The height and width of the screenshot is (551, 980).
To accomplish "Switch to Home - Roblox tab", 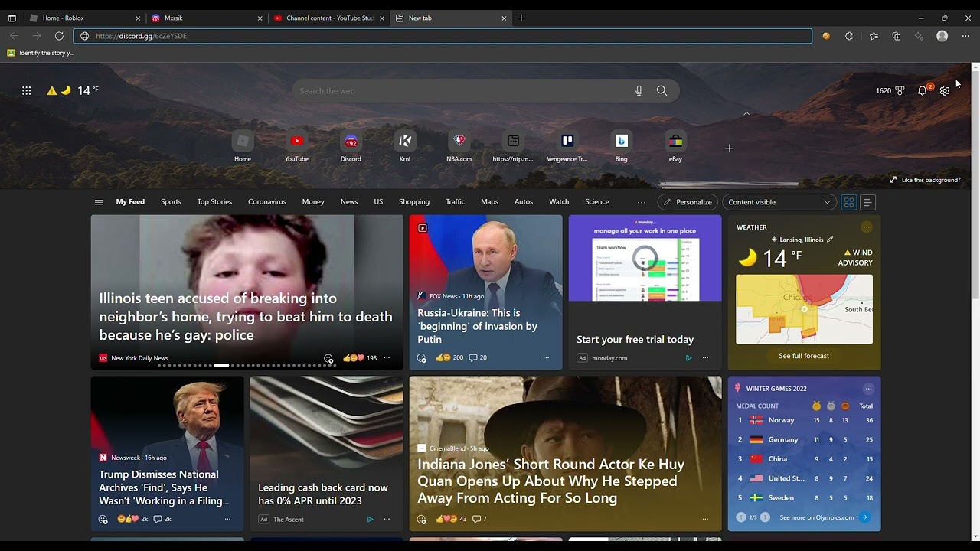I will (84, 18).
